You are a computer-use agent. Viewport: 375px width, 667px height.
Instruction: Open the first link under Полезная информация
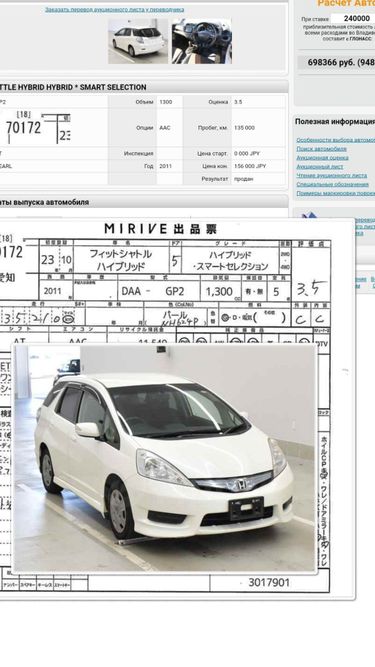335,140
